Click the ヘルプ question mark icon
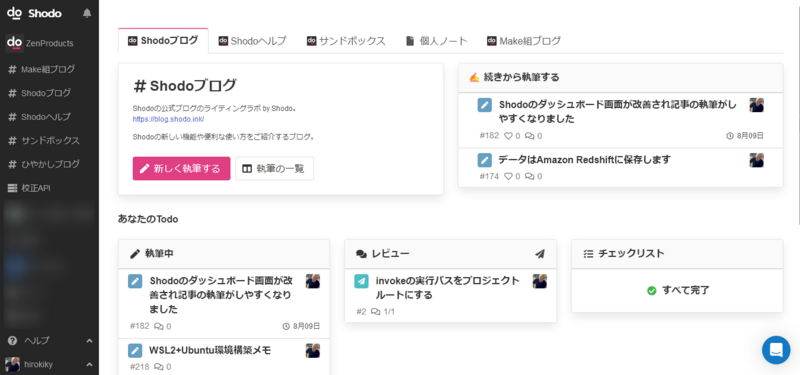Image resolution: width=800 pixels, height=375 pixels. (12, 341)
